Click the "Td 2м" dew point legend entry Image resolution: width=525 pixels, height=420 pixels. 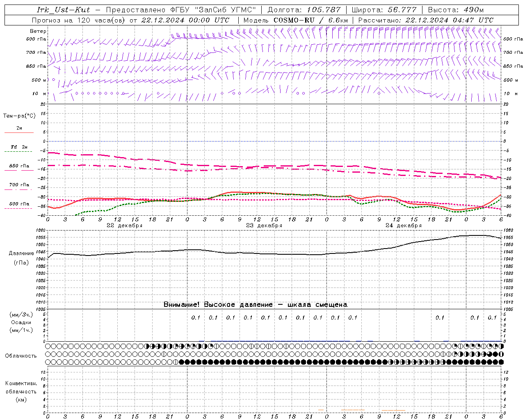[19, 147]
